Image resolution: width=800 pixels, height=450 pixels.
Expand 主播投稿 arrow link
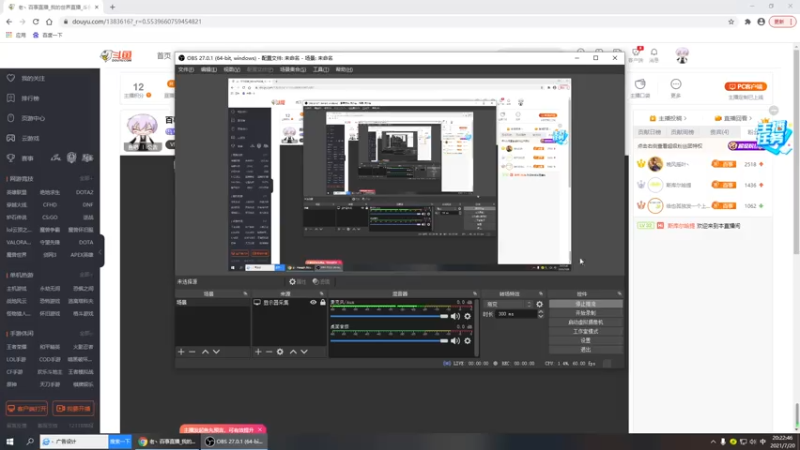[x=668, y=118]
